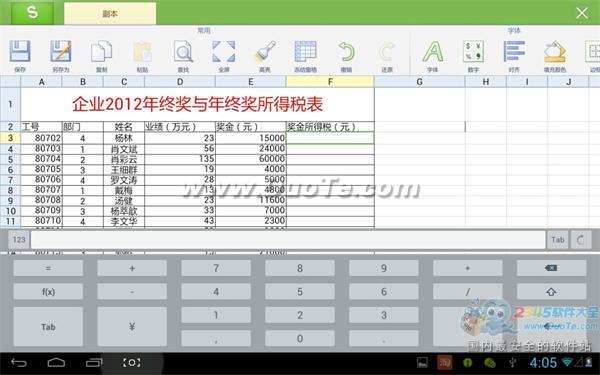This screenshot has width=600, height=375.
Task: Select column D header
Action: (180, 82)
